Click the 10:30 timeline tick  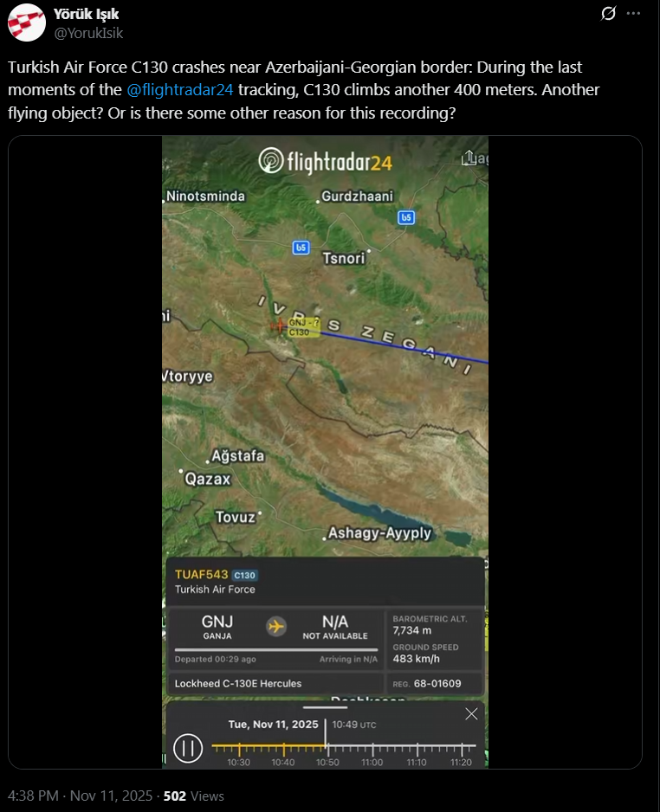239,750
